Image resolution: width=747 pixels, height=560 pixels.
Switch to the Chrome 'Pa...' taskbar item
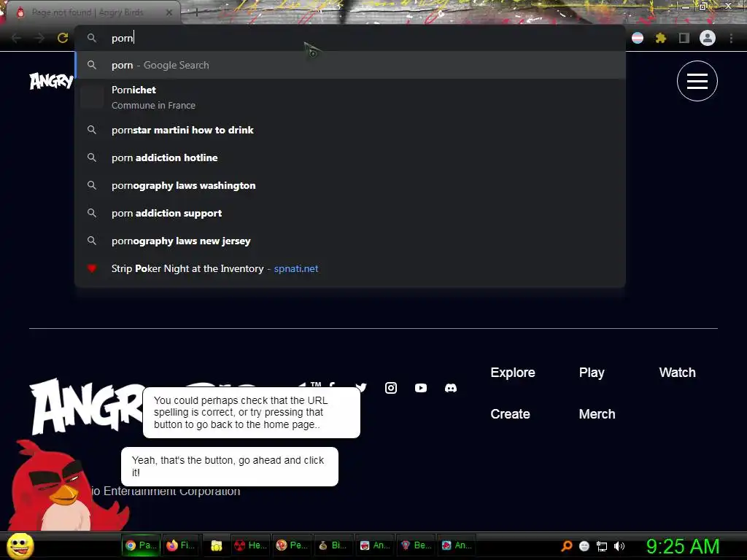point(142,545)
